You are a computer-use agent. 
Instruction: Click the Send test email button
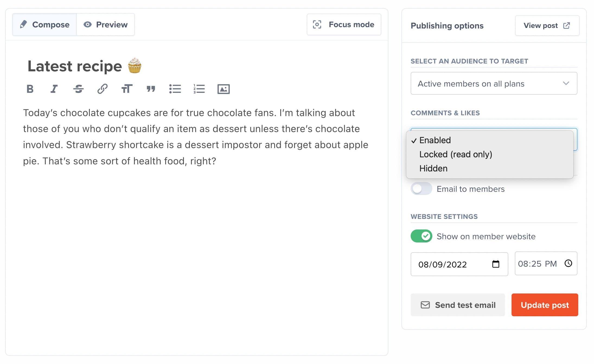pyautogui.click(x=458, y=305)
